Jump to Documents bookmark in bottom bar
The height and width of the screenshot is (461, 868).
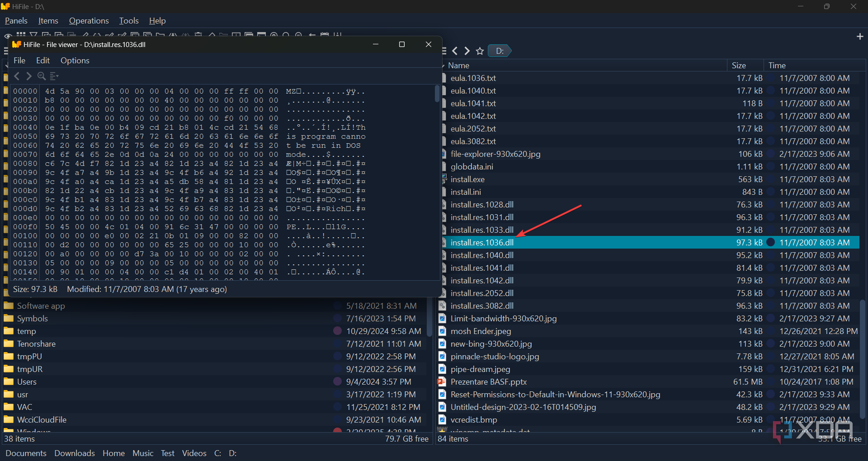[26, 453]
